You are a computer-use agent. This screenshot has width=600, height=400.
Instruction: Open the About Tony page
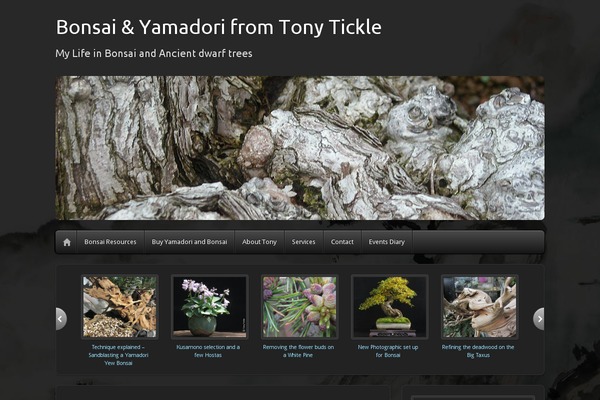pyautogui.click(x=259, y=242)
